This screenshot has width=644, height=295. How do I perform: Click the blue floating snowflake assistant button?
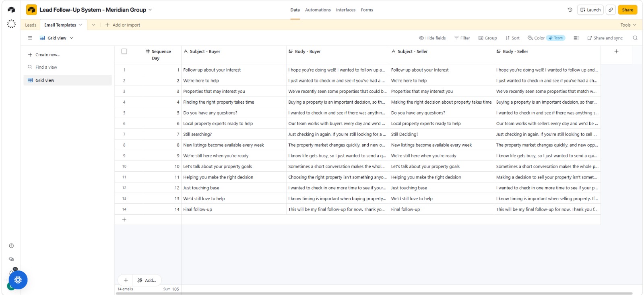tap(18, 280)
